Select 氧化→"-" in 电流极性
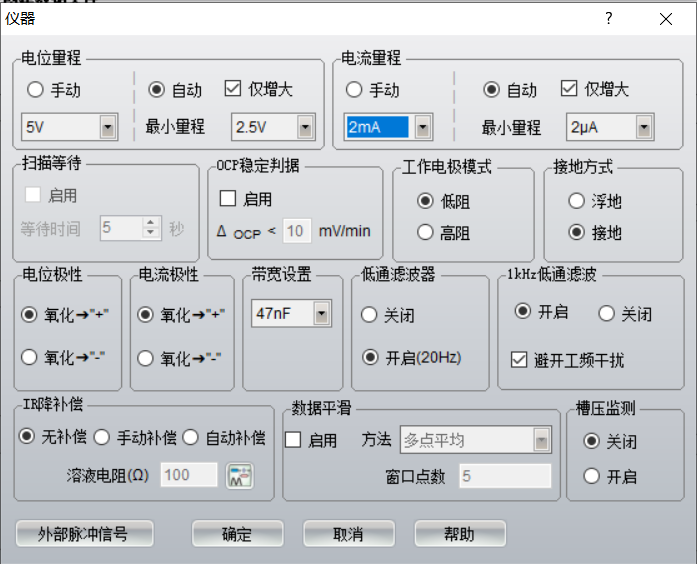Image resolution: width=697 pixels, height=564 pixels. click(x=145, y=358)
